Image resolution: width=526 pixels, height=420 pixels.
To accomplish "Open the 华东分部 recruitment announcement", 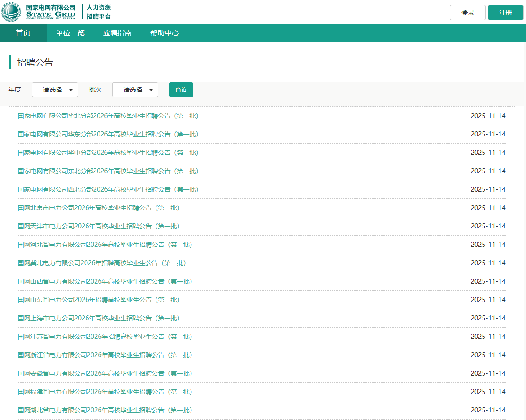I will pos(108,134).
